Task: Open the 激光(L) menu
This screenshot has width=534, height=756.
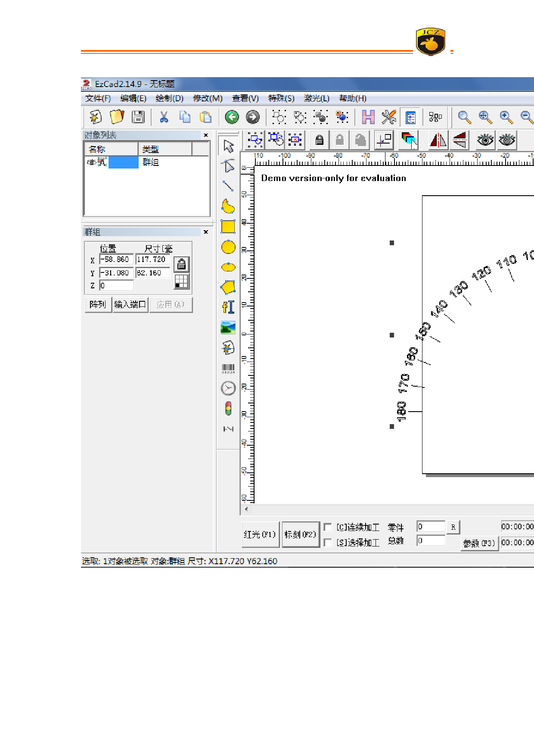Action: pyautogui.click(x=316, y=98)
